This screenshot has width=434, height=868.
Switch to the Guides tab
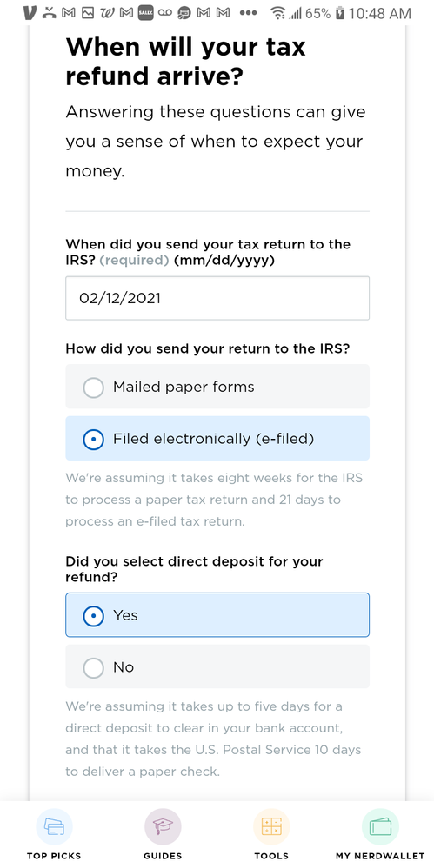coord(163,834)
